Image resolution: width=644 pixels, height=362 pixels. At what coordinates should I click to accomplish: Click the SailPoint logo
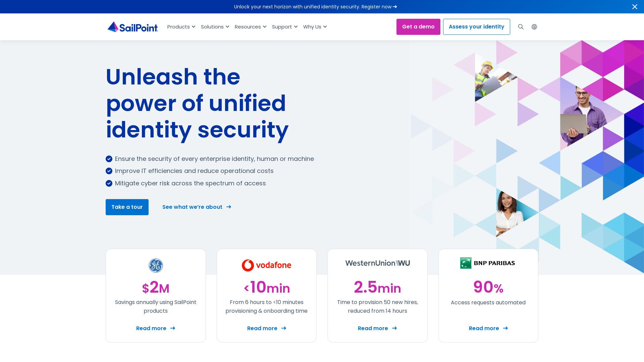(x=132, y=27)
